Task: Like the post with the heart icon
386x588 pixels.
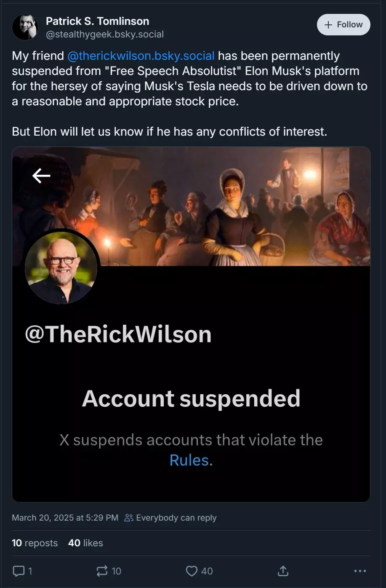Action: click(192, 571)
